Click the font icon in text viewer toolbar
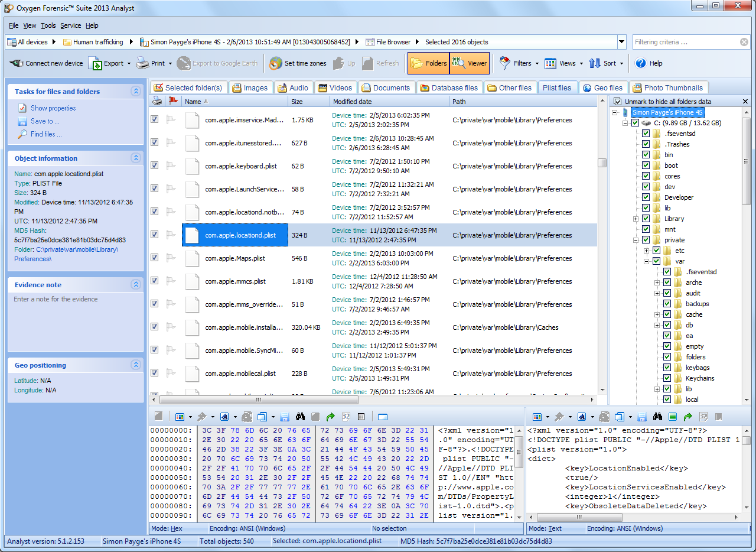The width and height of the screenshot is (756, 552). click(582, 417)
